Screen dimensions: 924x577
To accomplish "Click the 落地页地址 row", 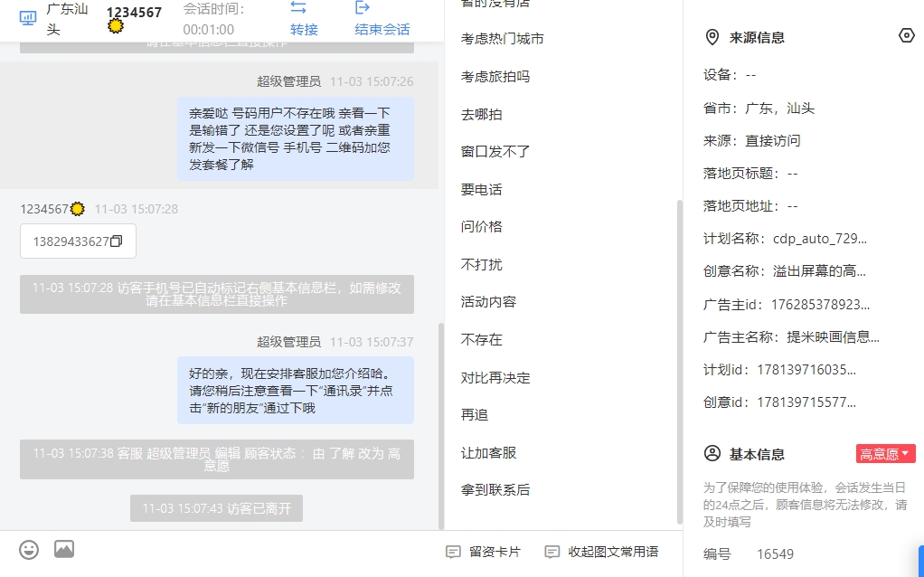I will point(750,206).
